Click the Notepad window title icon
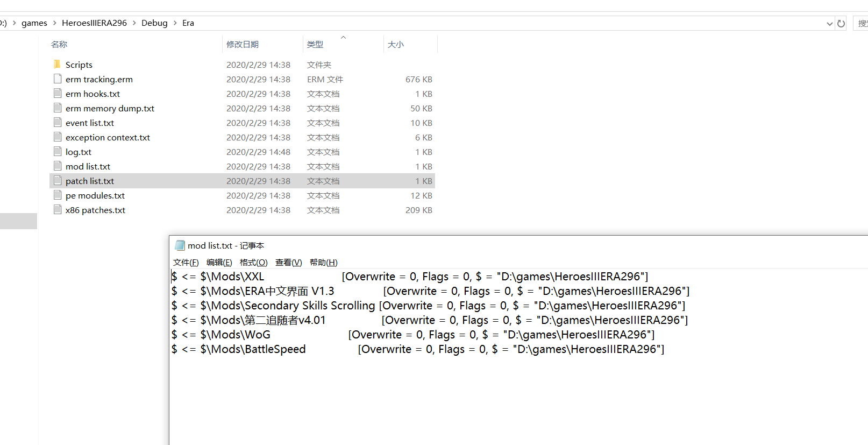The height and width of the screenshot is (445, 868). 180,245
